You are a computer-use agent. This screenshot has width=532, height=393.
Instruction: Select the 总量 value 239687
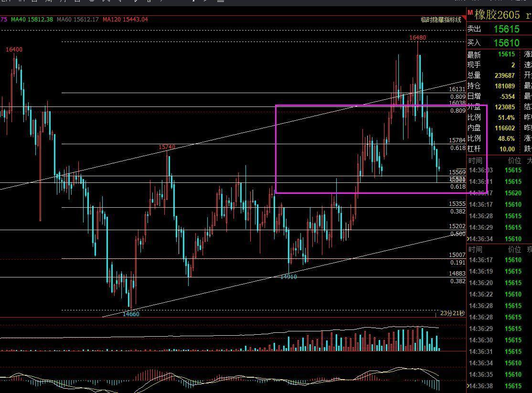504,75
